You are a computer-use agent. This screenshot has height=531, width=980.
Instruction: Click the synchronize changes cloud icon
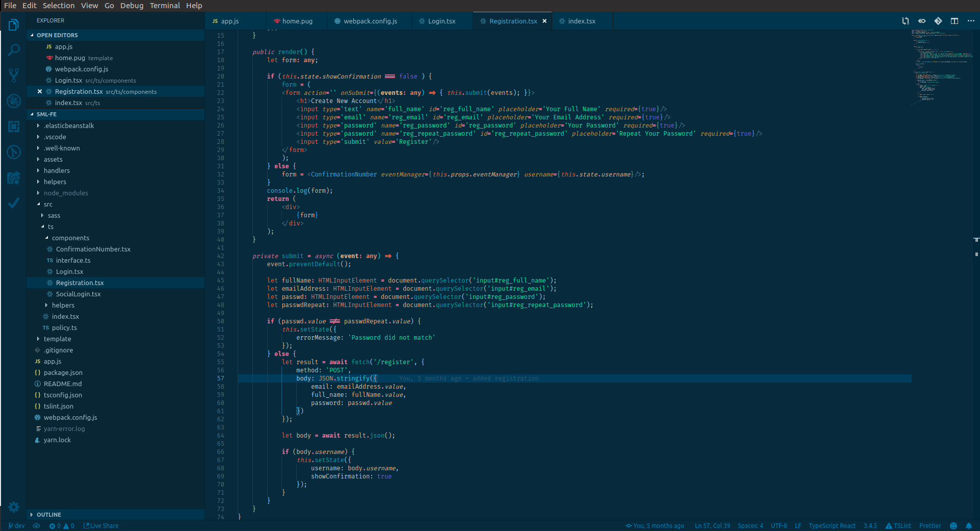(36, 526)
